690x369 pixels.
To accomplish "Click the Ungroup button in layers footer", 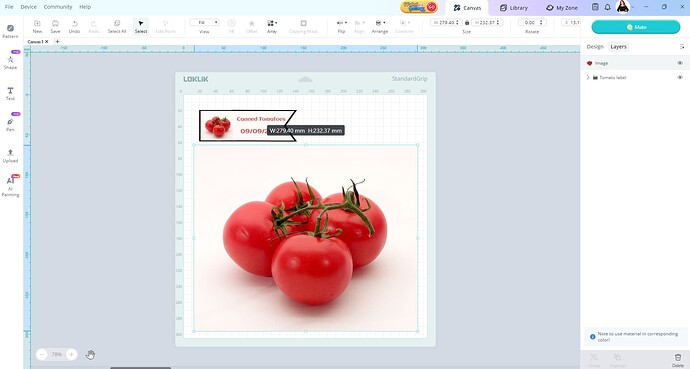I will [x=617, y=359].
